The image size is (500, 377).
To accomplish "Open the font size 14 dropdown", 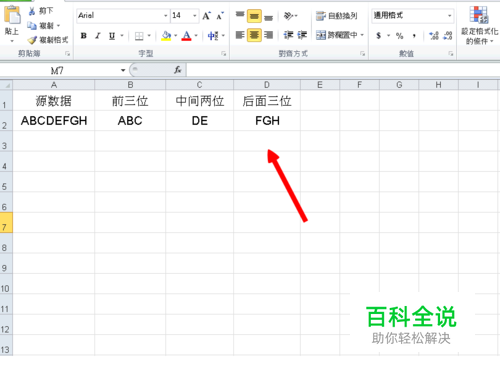I will click(x=195, y=16).
